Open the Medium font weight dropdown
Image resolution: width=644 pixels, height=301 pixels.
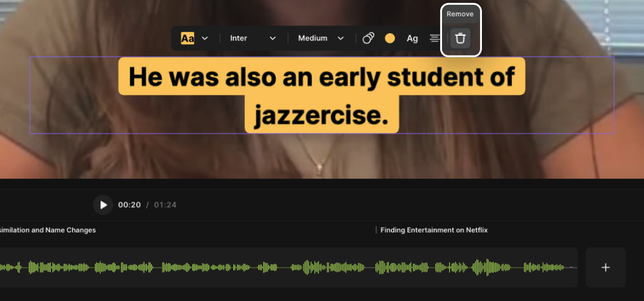(320, 38)
